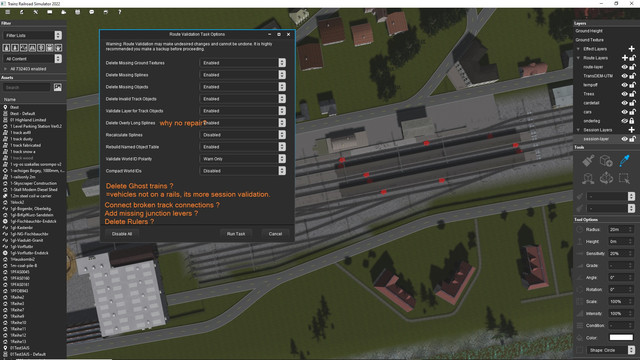The height and width of the screenshot is (360, 640).
Task: Select the Marquee selection tool
Action: pos(624,178)
